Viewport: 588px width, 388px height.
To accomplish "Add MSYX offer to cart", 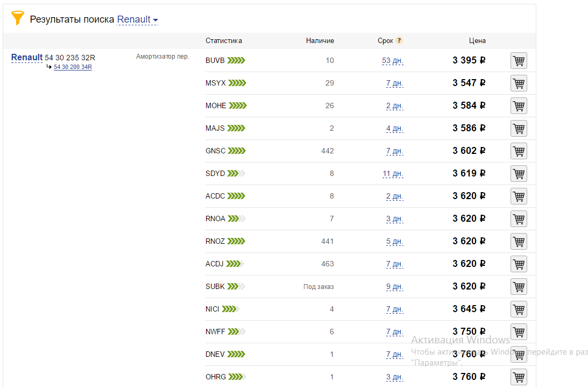I will pyautogui.click(x=518, y=83).
